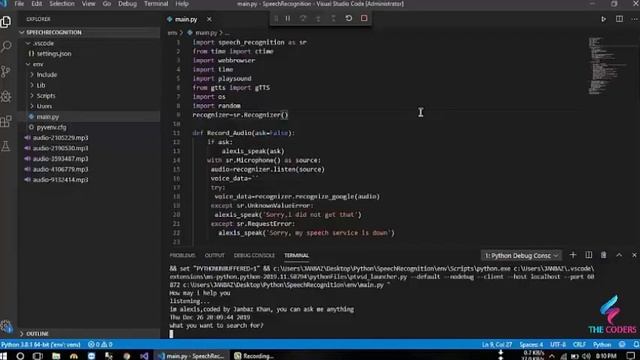Viewport: 640px width, 360px height.
Task: Open the Extensions view in activity bar
Action: [x=6, y=121]
